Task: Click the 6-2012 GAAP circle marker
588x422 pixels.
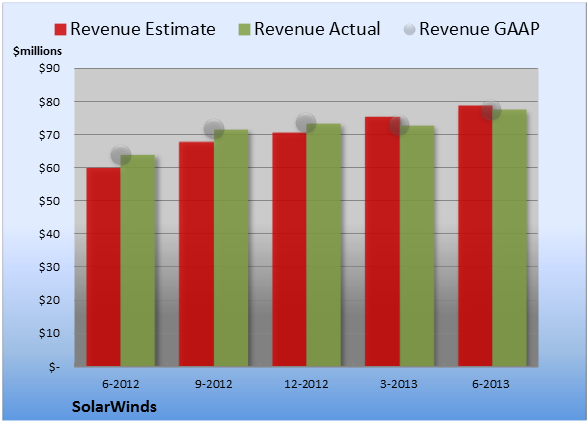Action: pos(121,154)
